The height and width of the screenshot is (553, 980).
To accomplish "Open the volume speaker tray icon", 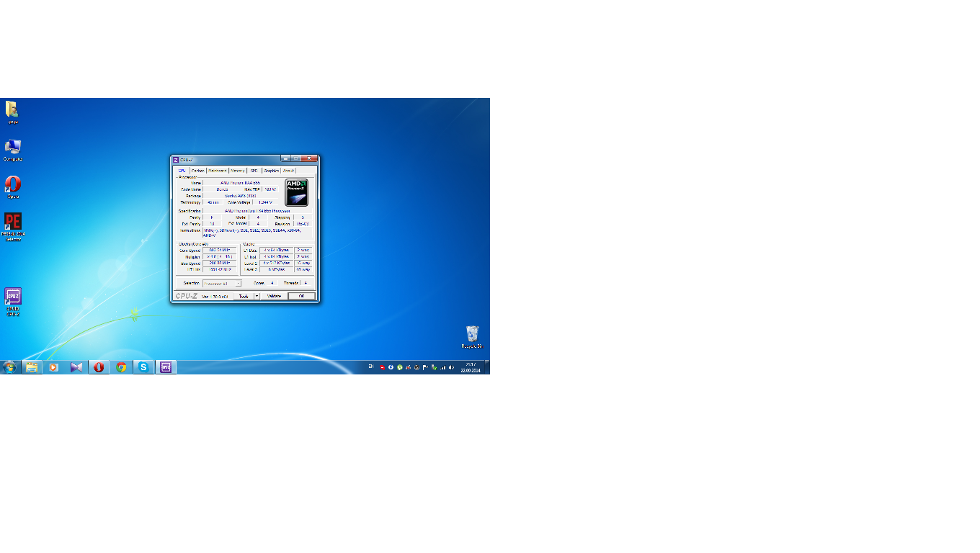I will [x=452, y=367].
